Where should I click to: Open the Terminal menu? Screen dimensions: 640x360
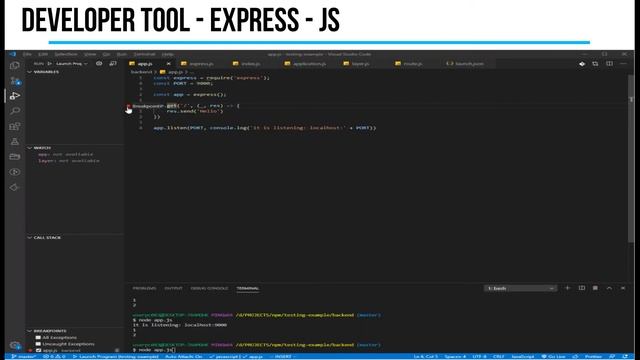(x=144, y=54)
